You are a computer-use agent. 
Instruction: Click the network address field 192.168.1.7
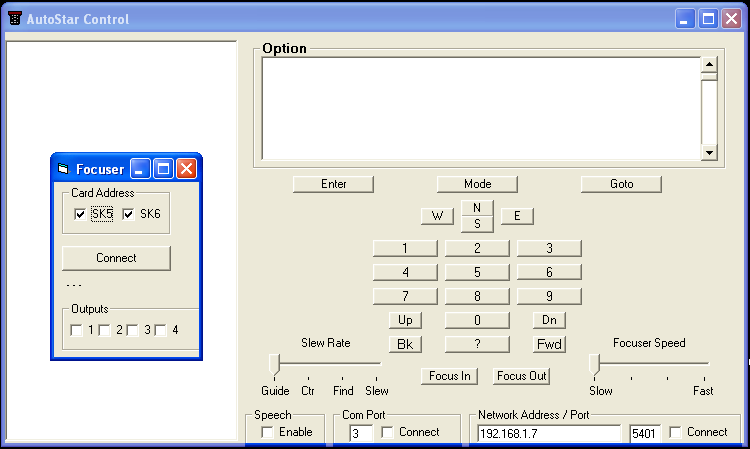(549, 433)
